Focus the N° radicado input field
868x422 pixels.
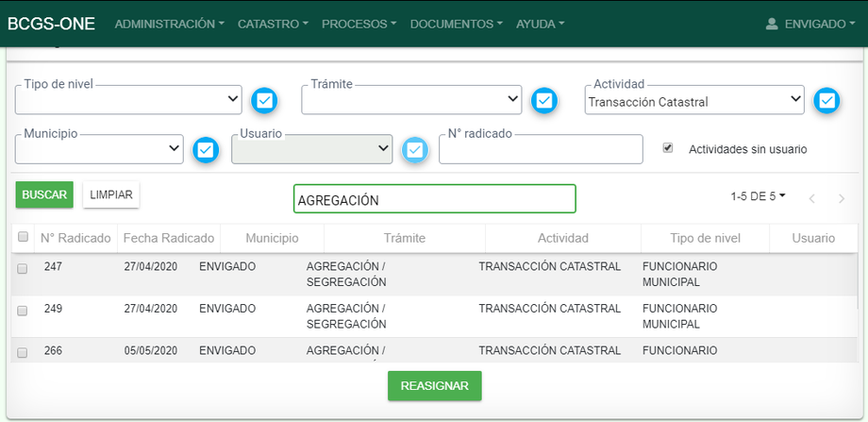point(541,151)
